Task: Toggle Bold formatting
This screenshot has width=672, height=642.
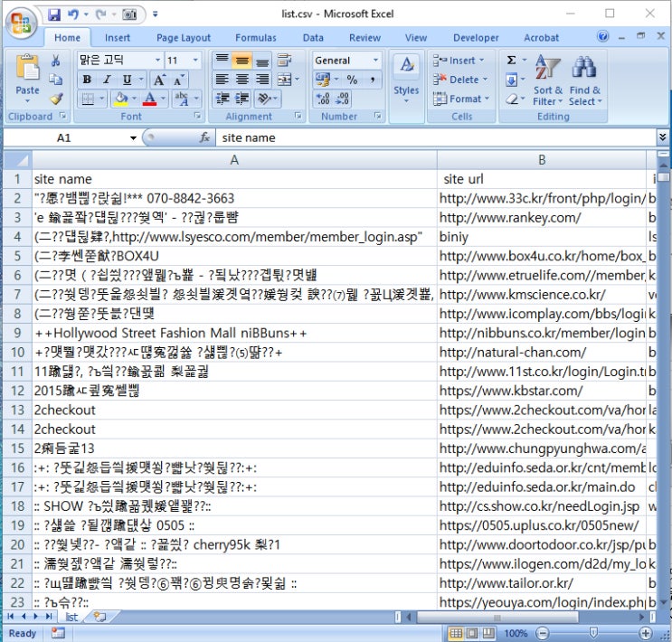Action: [x=87, y=80]
